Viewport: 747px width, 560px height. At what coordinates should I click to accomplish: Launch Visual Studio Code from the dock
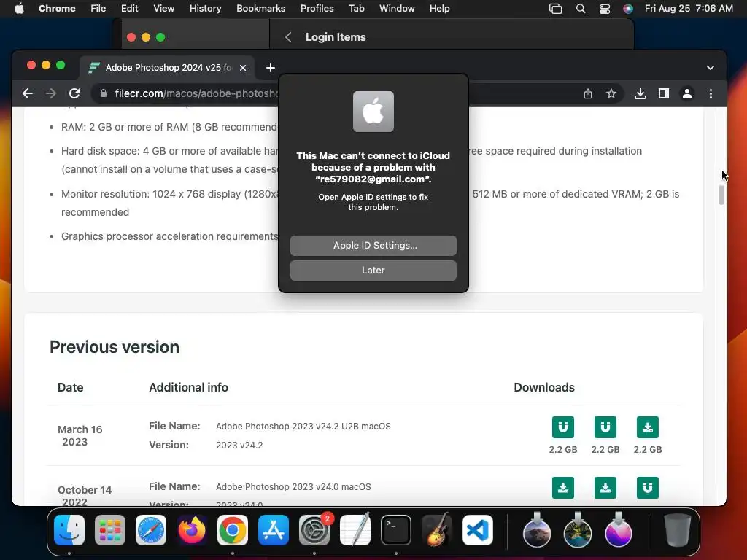478,530
